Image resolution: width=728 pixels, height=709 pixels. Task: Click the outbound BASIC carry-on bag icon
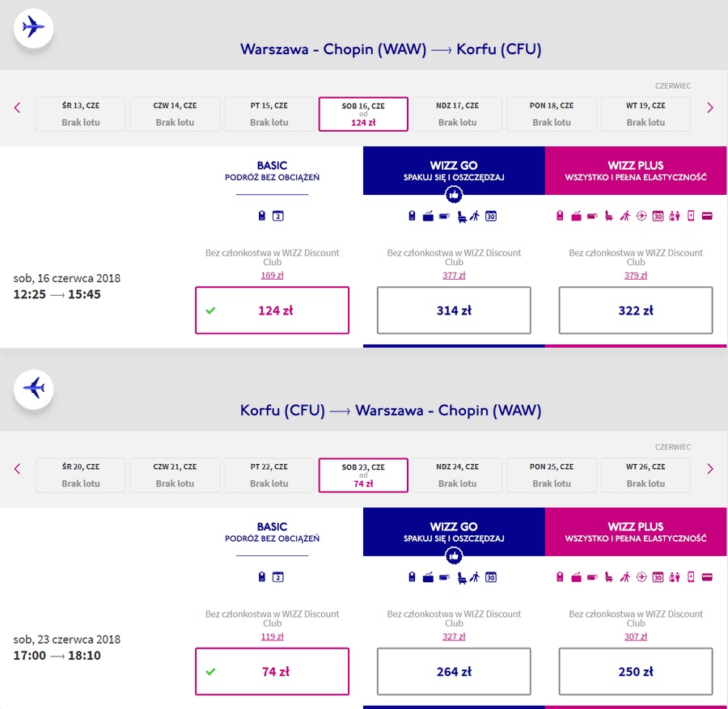tap(262, 216)
